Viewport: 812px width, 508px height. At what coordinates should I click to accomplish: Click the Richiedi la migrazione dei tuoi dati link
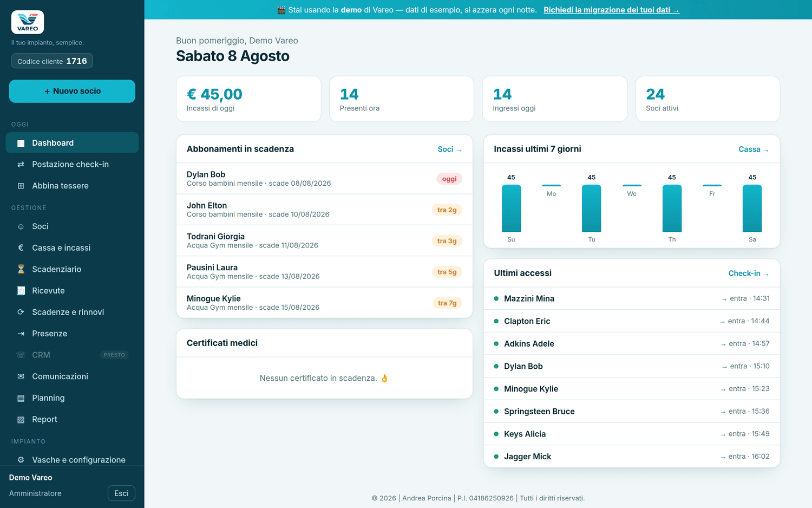(611, 10)
